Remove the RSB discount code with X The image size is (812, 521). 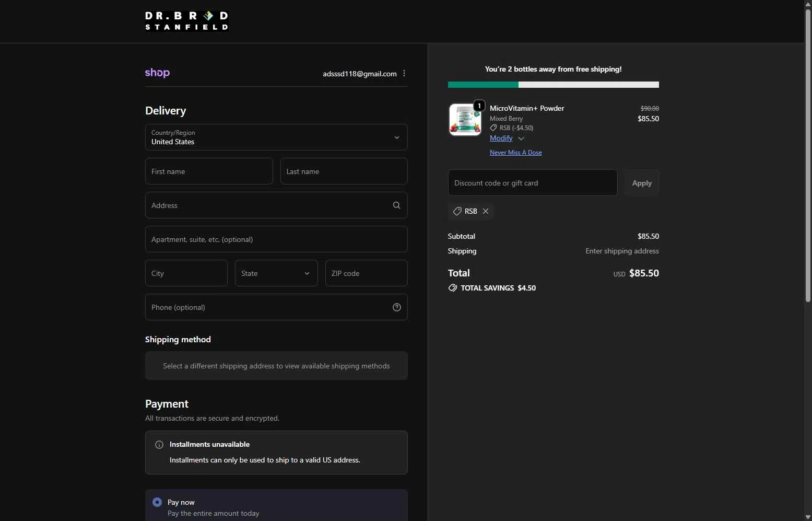point(486,211)
